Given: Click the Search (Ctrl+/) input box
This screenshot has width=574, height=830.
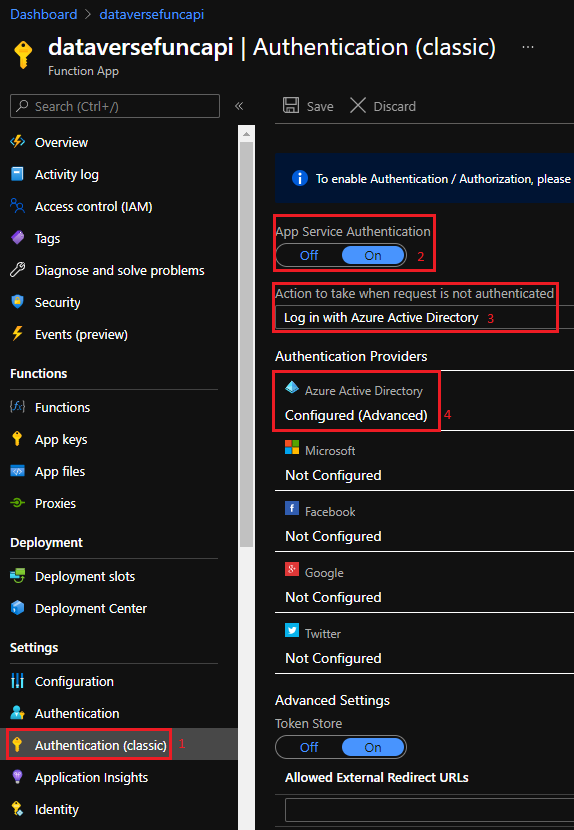Looking at the screenshot, I should point(114,106).
